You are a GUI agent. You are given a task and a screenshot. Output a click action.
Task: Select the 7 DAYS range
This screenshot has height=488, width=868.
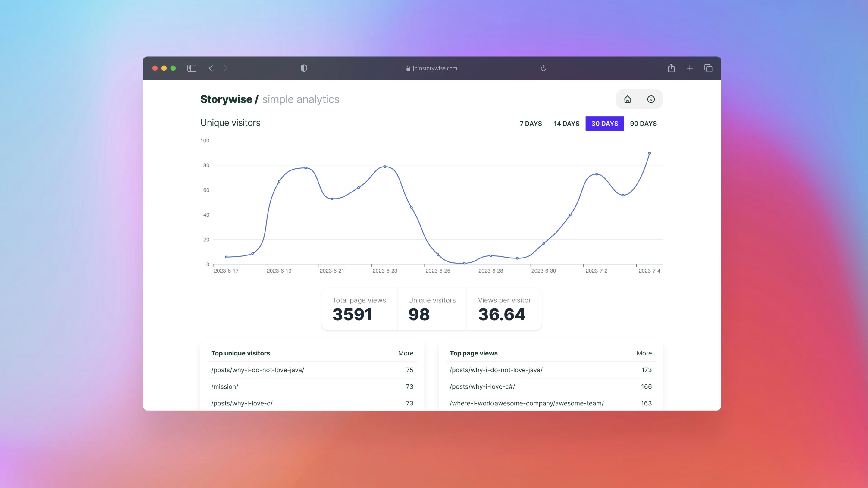point(531,123)
